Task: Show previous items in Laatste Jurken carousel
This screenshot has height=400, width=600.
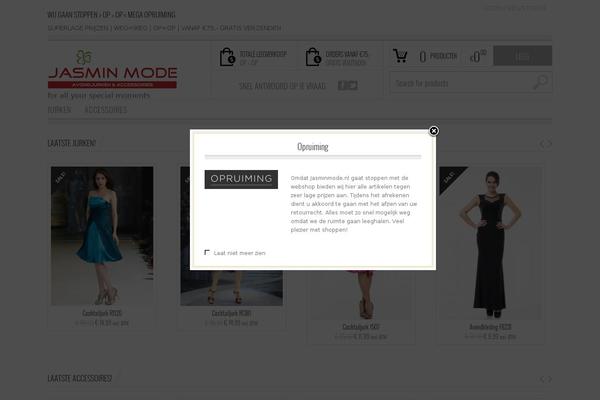Action: [542, 144]
